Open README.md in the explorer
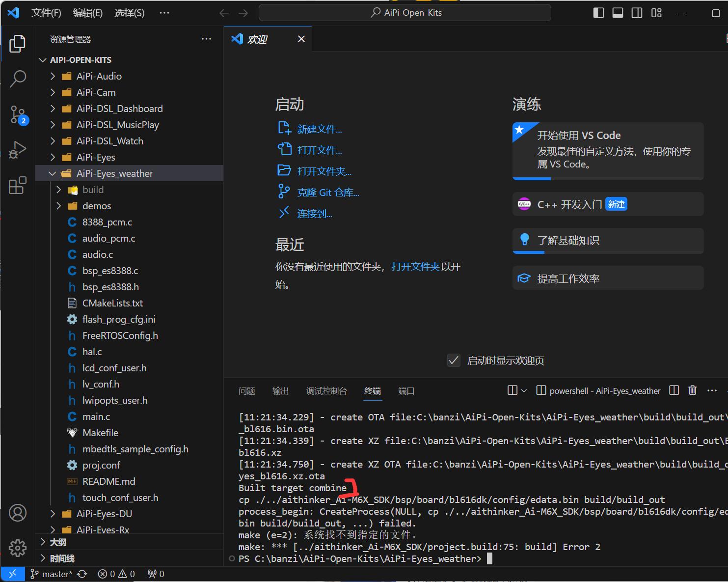The image size is (728, 582). click(130, 481)
